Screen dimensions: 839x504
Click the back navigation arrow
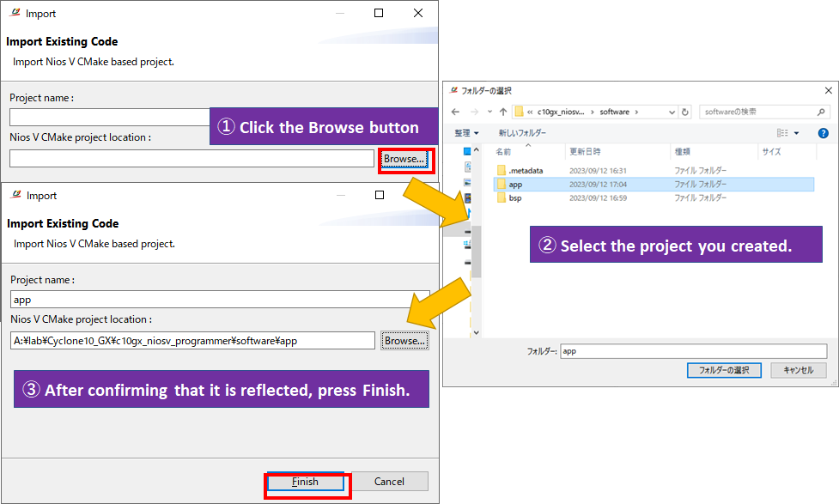click(x=455, y=111)
